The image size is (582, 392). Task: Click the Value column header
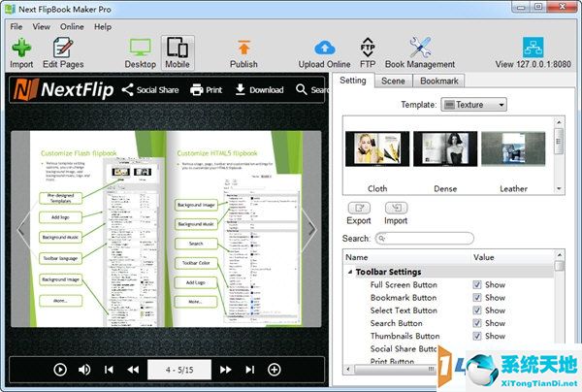point(512,257)
